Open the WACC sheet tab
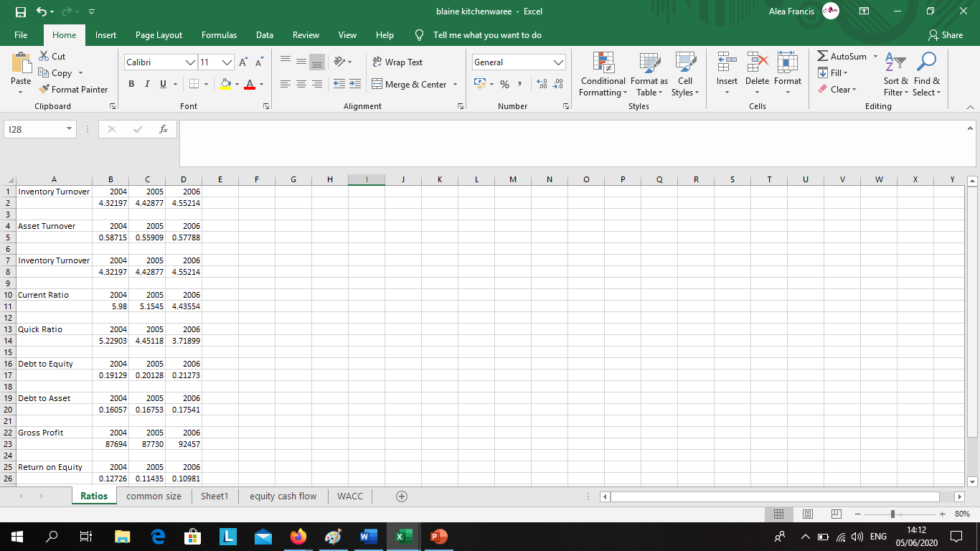The image size is (980, 551). [350, 496]
